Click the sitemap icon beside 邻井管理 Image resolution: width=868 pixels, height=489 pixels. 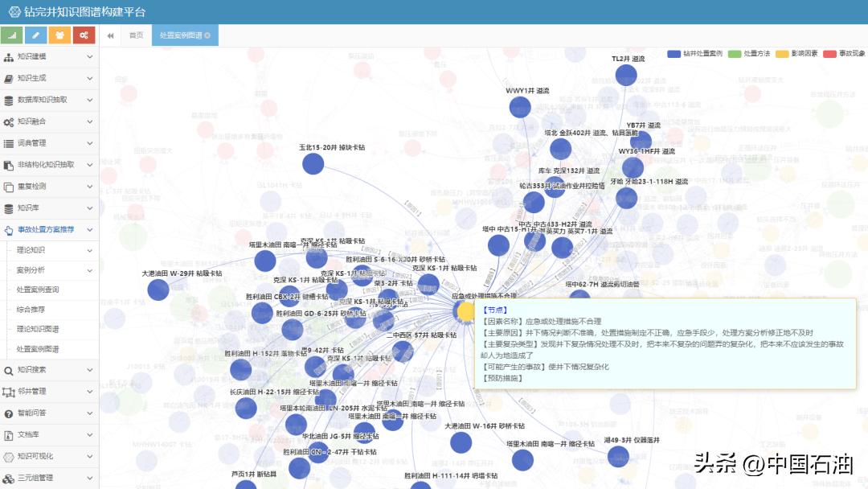click(8, 392)
